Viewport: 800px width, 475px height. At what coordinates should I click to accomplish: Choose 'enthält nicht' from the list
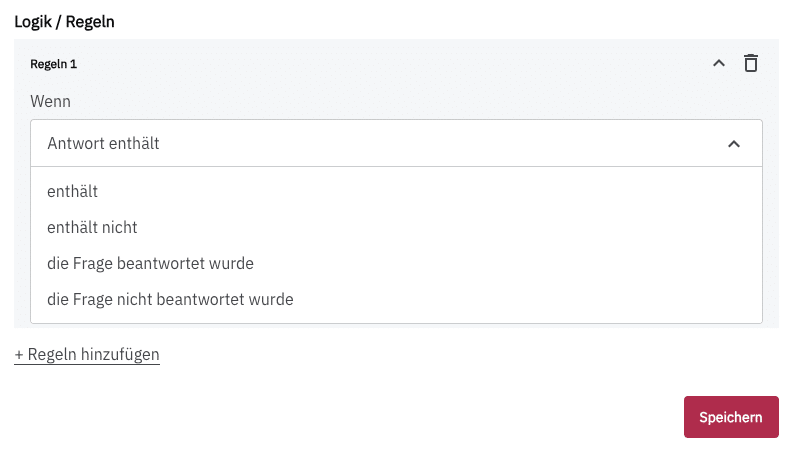click(x=92, y=227)
